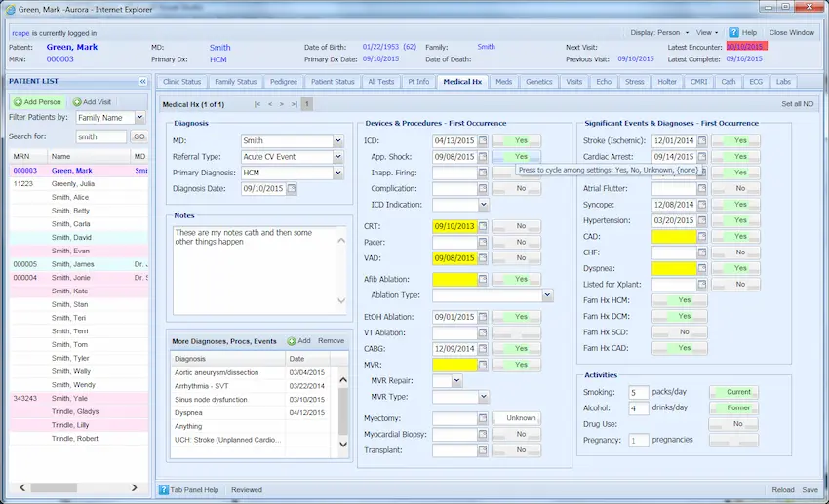Open calendar picker for Hypertension date
The image size is (829, 504).
[x=702, y=220]
